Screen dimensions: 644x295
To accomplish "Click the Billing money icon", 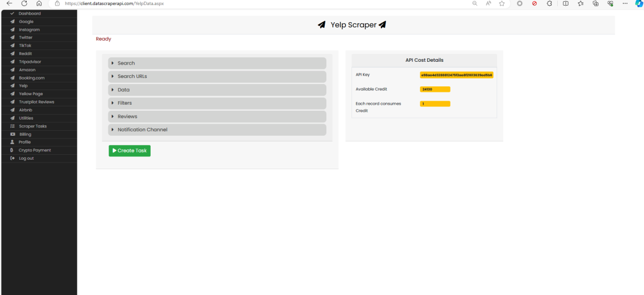I will coord(13,134).
